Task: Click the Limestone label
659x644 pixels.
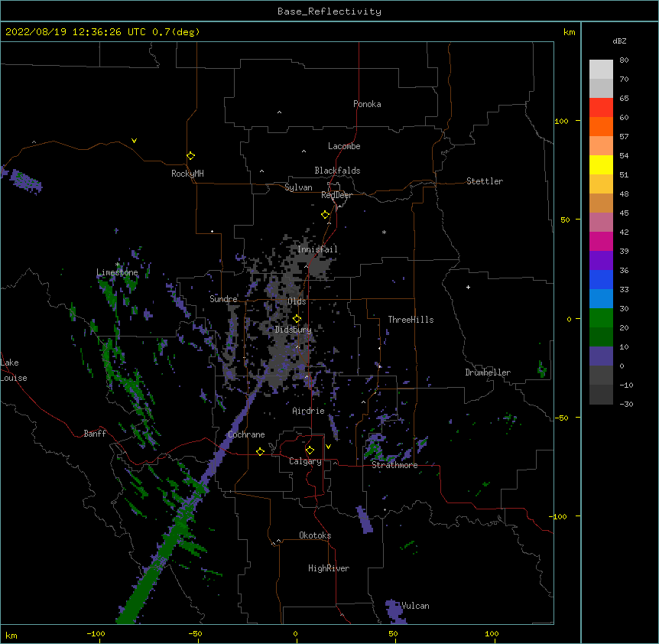Action: pyautogui.click(x=117, y=272)
